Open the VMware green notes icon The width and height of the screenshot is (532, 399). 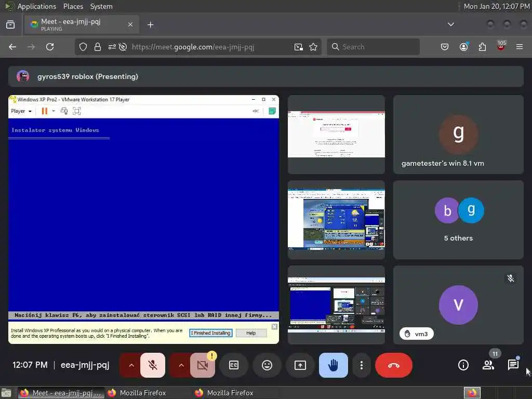[x=272, y=111]
